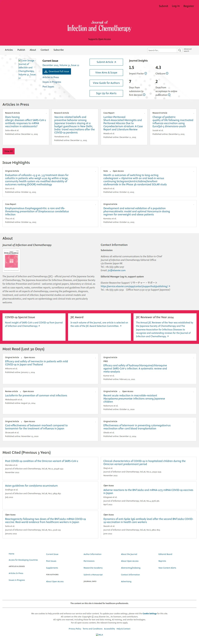
Task: Open the anti-Spike IgG antibody dynamics article
Action: [148, 520]
